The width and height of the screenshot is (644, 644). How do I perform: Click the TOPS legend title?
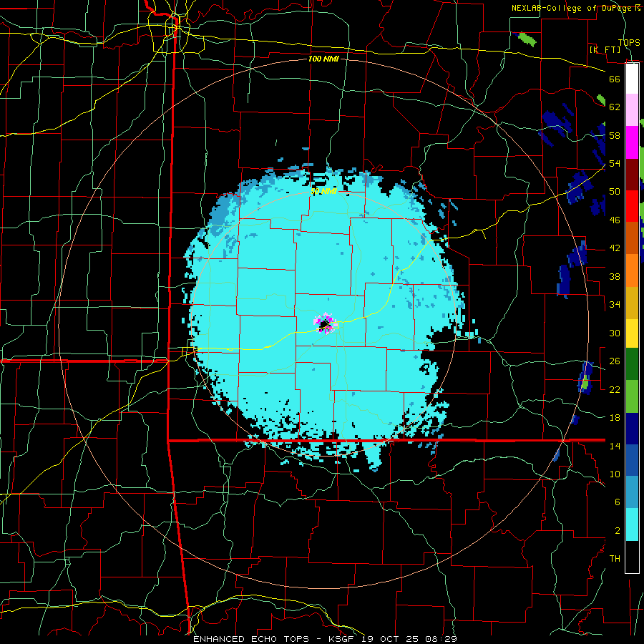pyautogui.click(x=629, y=42)
